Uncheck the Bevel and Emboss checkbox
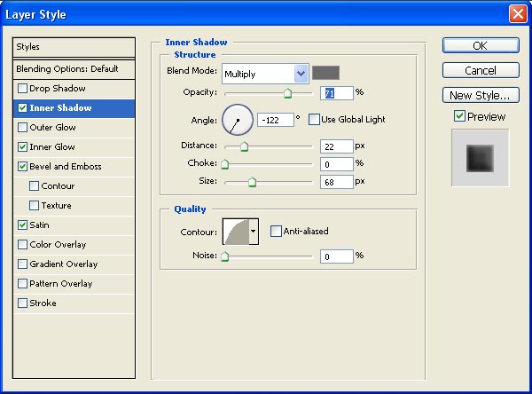 22,167
